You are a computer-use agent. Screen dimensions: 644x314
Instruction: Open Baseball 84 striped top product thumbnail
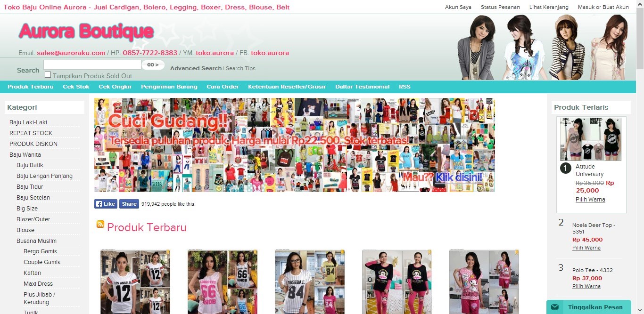[310, 282]
